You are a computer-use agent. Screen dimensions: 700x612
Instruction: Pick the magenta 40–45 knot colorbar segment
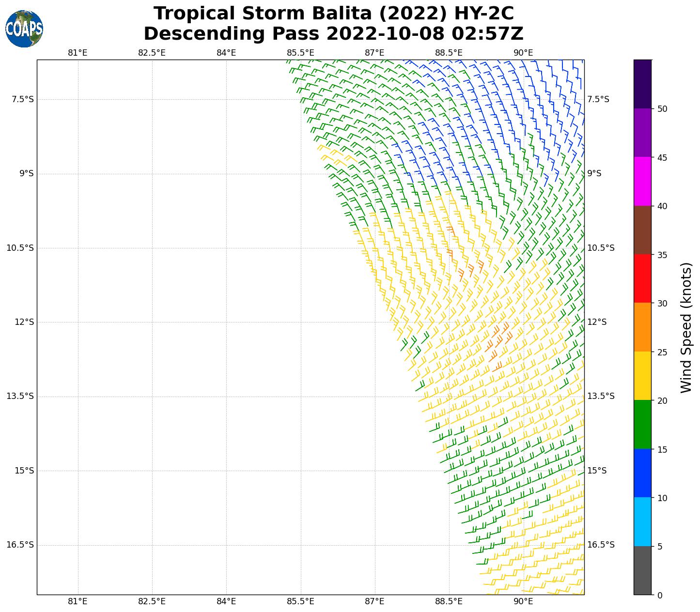coord(642,181)
